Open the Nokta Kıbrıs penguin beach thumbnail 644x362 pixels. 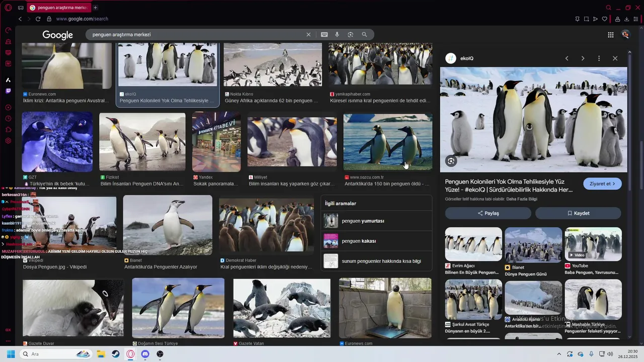pos(273,65)
